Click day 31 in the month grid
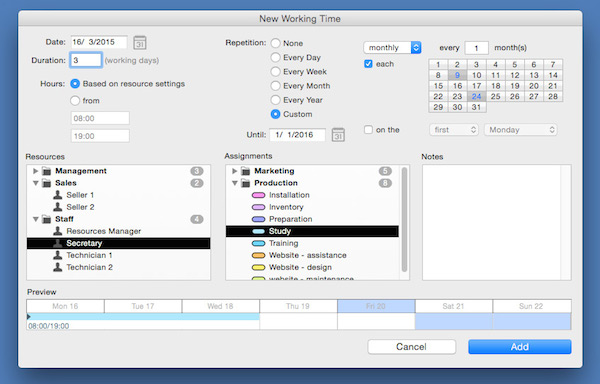The image size is (600, 384). [x=476, y=107]
